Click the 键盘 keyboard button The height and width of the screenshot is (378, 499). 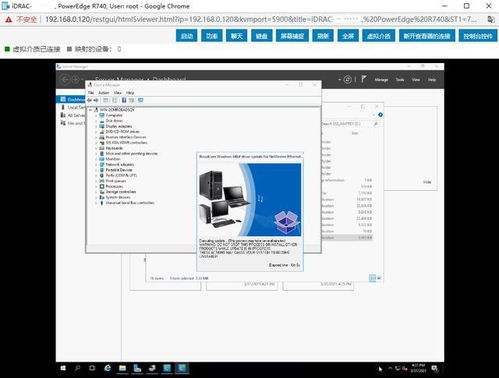[262, 36]
